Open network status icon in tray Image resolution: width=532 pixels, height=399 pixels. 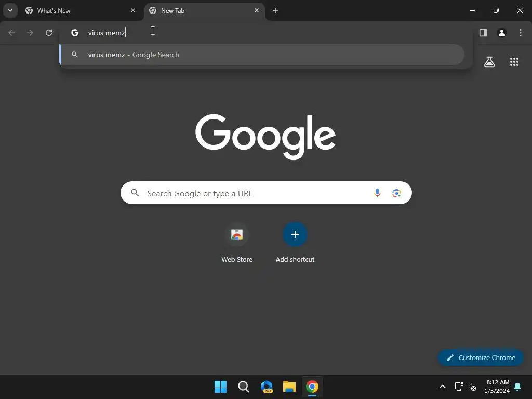(459, 387)
